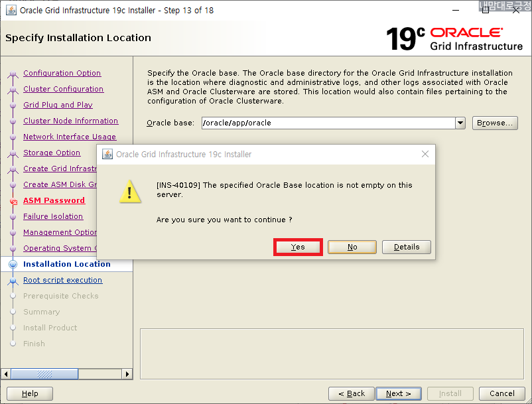Open Details for the warning message
This screenshot has height=404, width=532.
(407, 247)
